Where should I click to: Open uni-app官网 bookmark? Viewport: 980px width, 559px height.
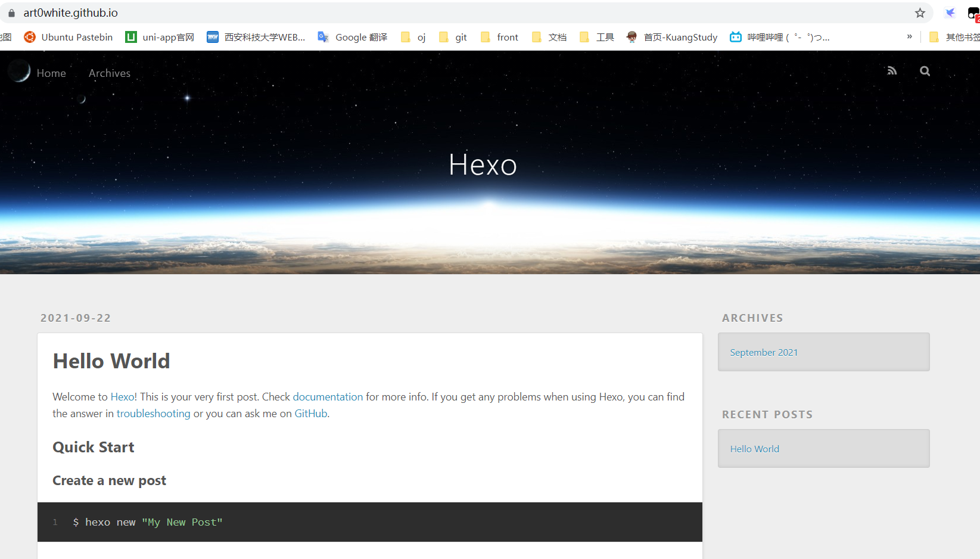coord(160,37)
